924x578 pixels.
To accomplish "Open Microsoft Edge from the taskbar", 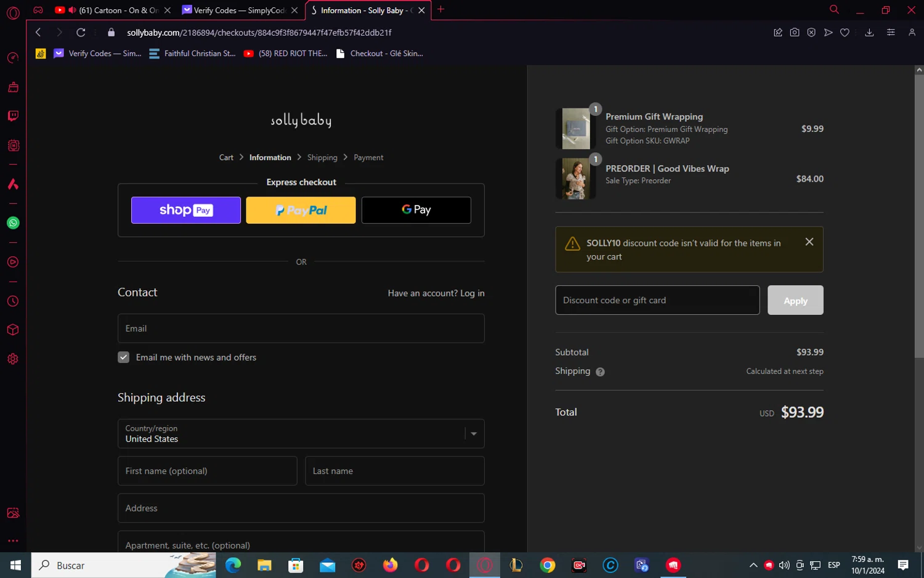I will (233, 565).
